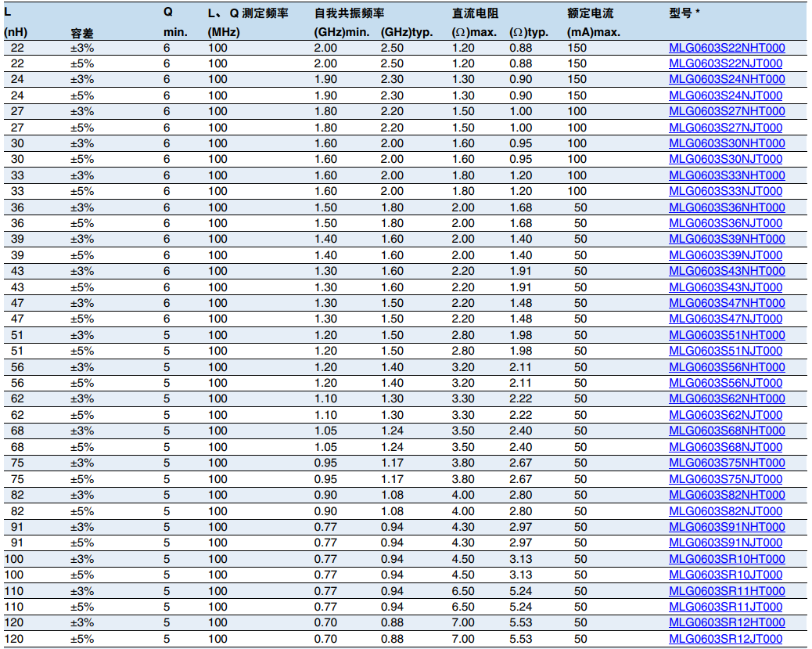Click the 6.50 max resistance in the MLG0603SR11HT000 row

point(463,591)
